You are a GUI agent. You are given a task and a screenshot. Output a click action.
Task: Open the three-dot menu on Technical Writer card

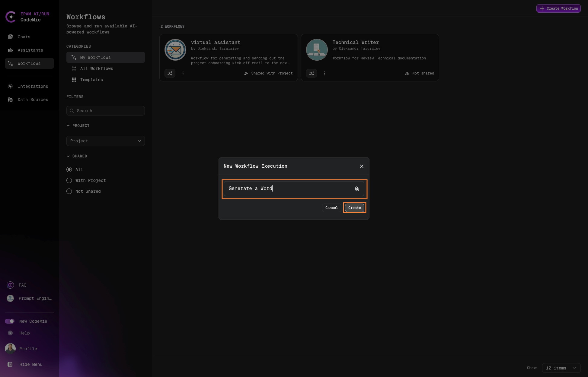pos(324,73)
